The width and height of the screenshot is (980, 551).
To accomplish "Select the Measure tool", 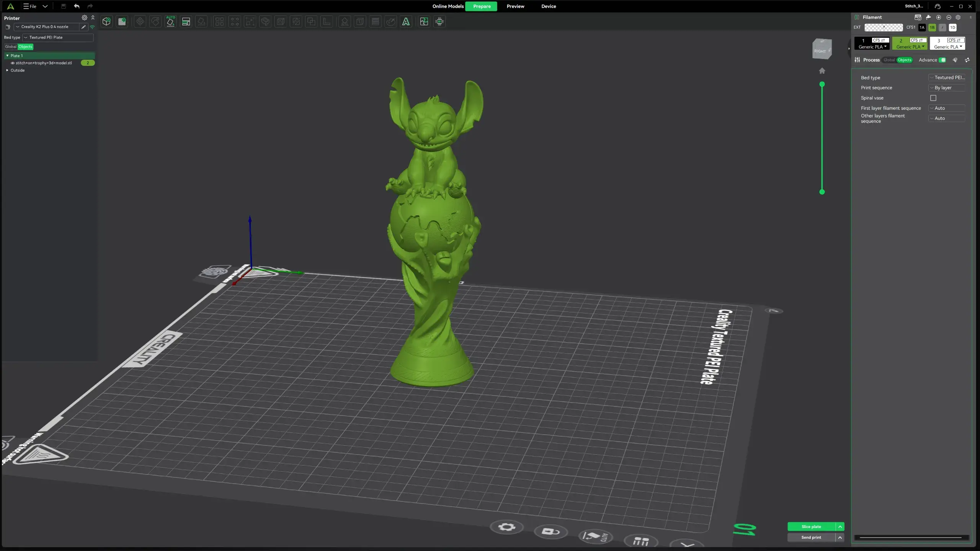I will (x=327, y=22).
